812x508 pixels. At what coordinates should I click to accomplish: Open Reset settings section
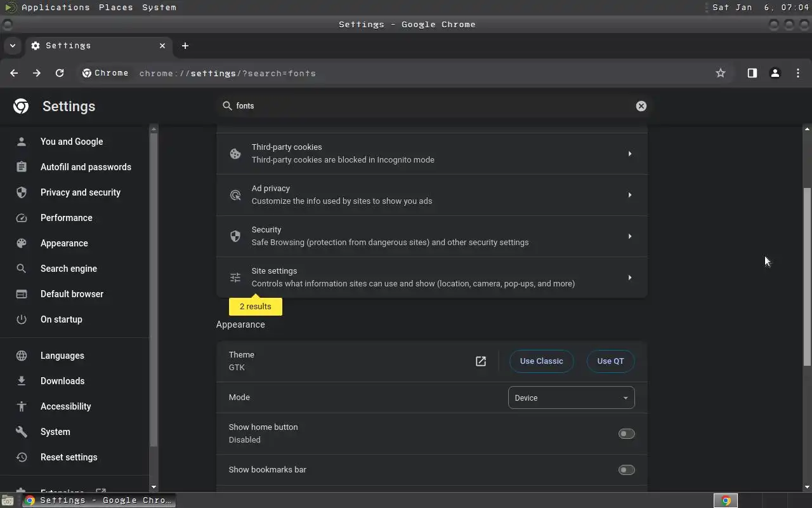[69, 457]
